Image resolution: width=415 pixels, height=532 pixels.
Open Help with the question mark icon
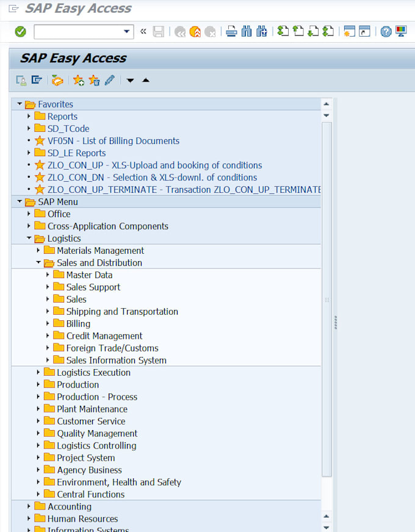pyautogui.click(x=386, y=32)
